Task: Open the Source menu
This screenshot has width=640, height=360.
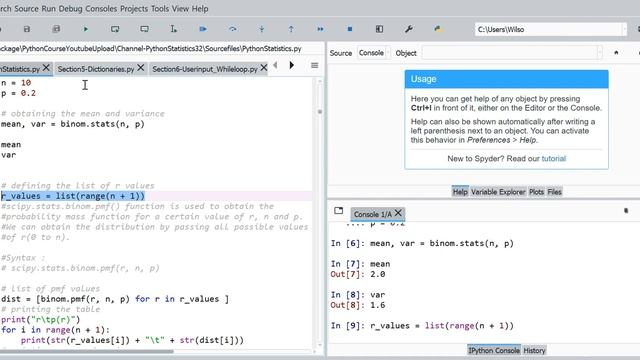Action: pyautogui.click(x=26, y=9)
